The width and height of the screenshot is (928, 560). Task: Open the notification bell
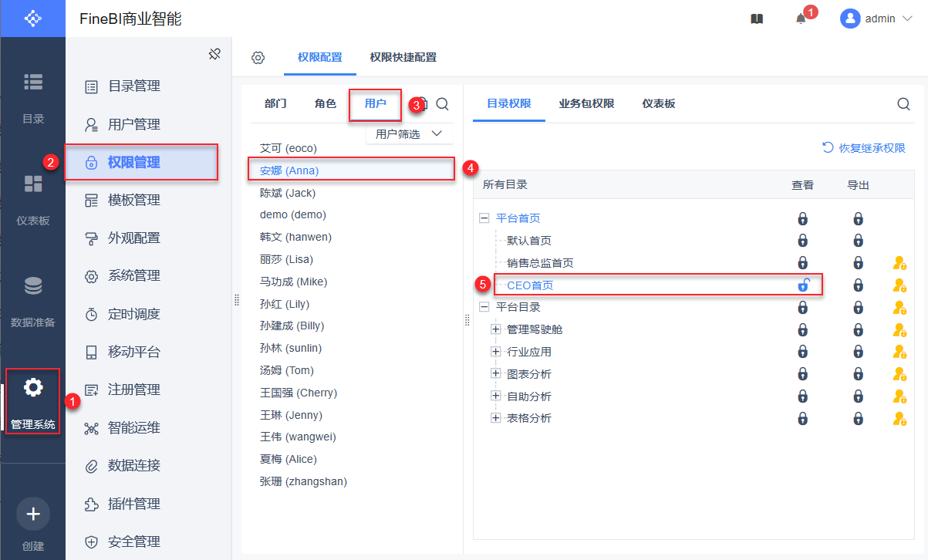click(x=801, y=19)
